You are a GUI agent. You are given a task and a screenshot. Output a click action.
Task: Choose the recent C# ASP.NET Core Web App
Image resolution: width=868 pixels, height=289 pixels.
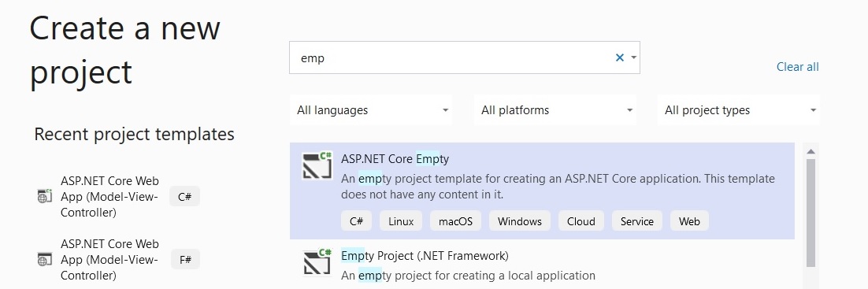[x=117, y=197]
